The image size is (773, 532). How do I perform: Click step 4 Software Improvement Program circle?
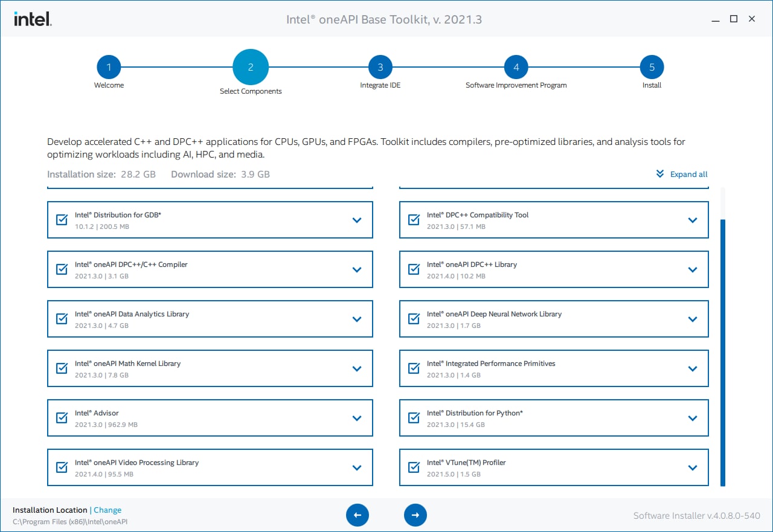click(516, 68)
